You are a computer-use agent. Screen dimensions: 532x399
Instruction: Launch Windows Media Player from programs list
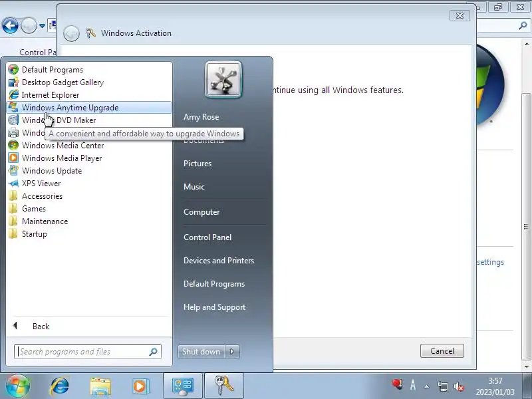(89, 158)
